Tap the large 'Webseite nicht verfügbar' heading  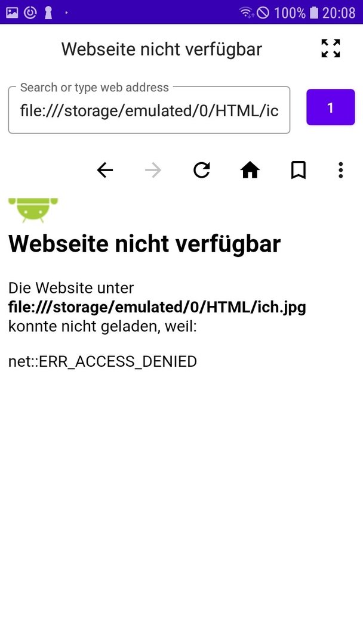[144, 244]
